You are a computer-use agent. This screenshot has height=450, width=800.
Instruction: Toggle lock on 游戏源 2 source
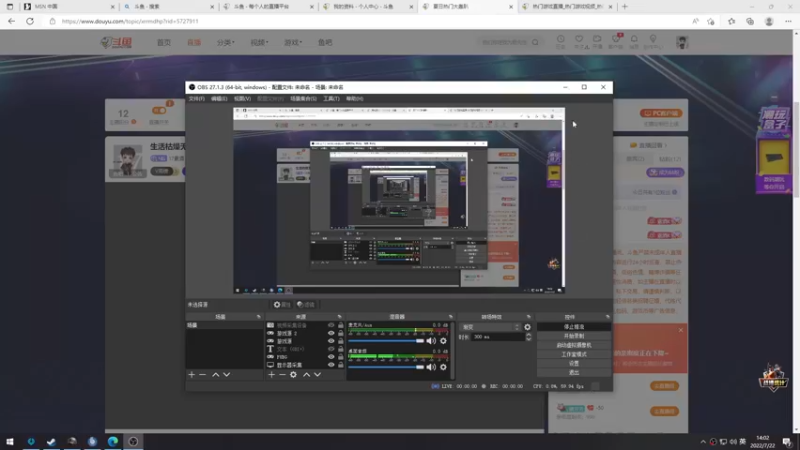(x=341, y=333)
